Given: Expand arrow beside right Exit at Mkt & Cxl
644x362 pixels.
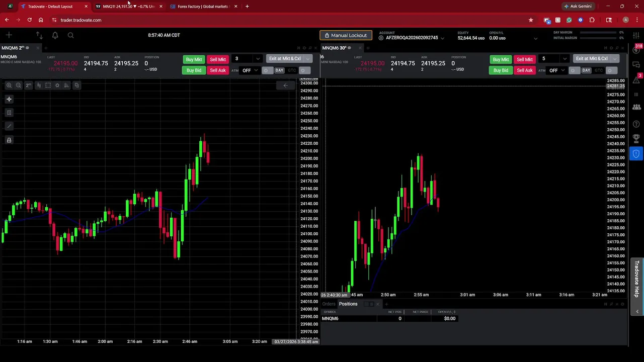Looking at the screenshot, I should pos(615,59).
